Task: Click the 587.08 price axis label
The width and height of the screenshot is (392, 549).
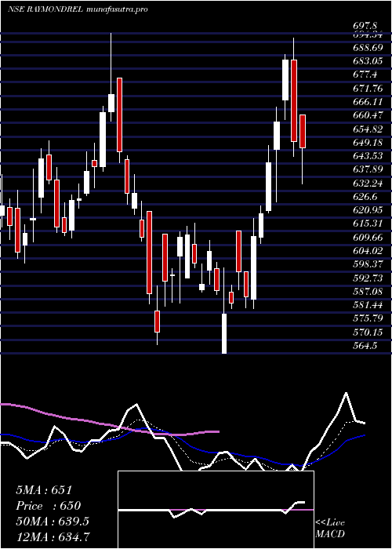Action: (367, 292)
